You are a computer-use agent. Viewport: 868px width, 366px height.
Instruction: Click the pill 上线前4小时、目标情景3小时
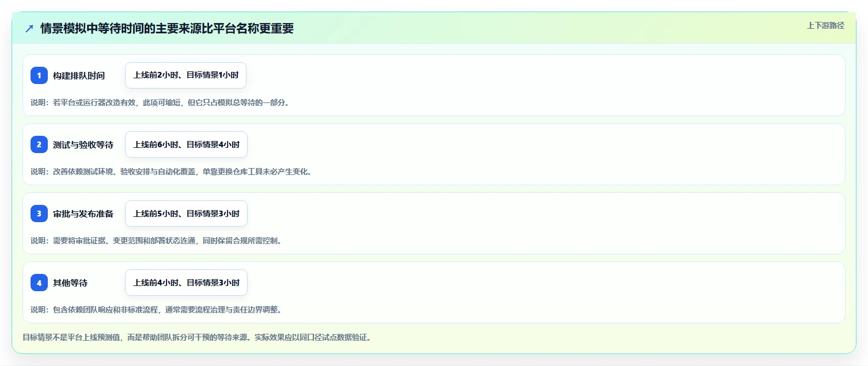click(x=186, y=283)
